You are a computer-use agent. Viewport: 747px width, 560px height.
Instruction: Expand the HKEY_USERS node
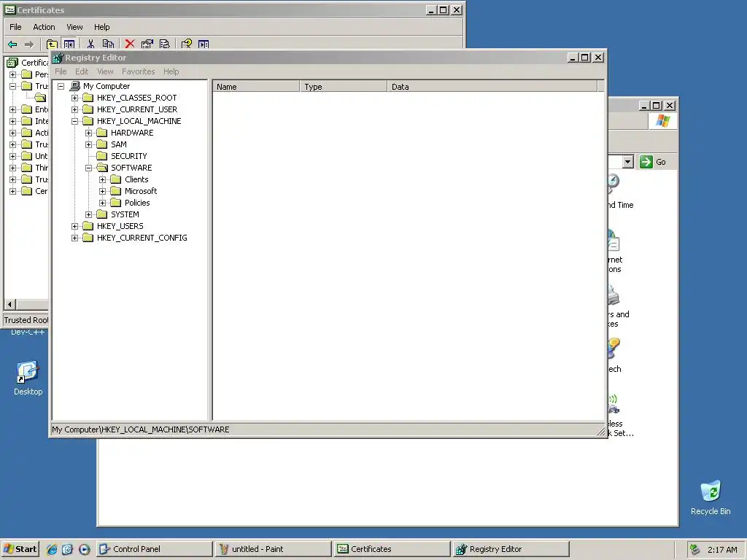point(75,226)
